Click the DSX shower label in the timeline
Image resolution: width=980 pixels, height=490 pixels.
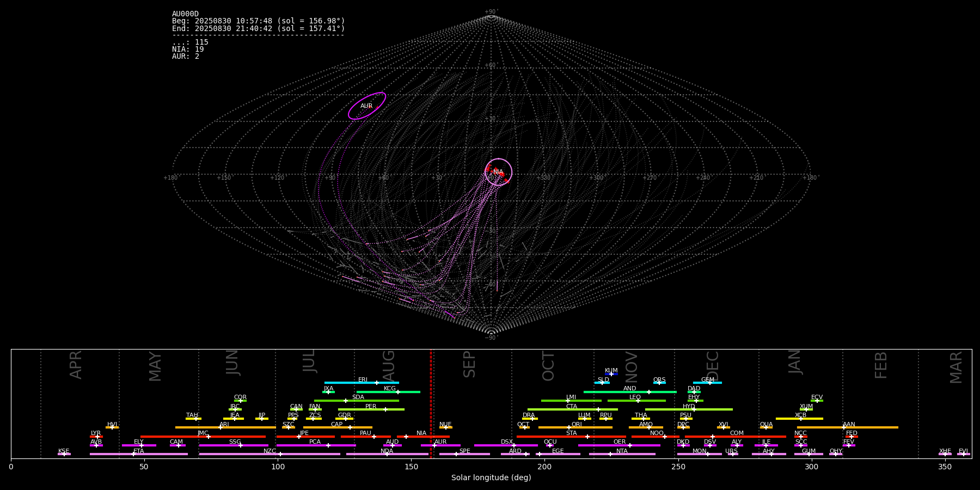coord(507,442)
